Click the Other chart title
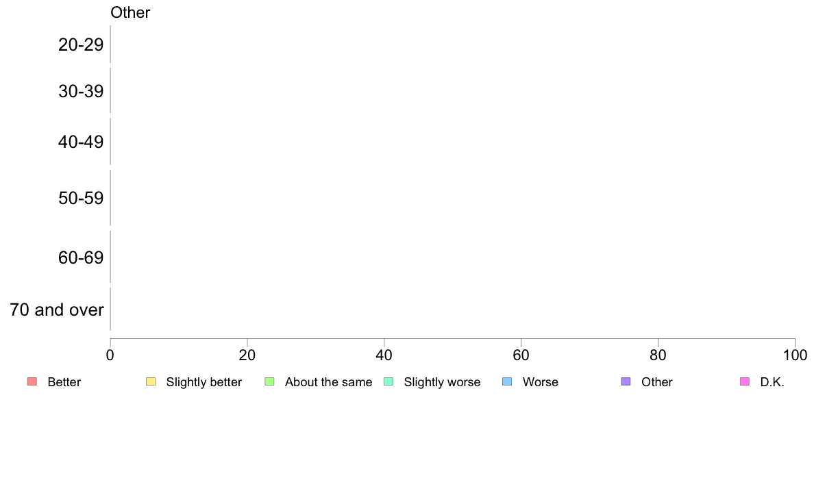The image size is (814, 504). 130,12
